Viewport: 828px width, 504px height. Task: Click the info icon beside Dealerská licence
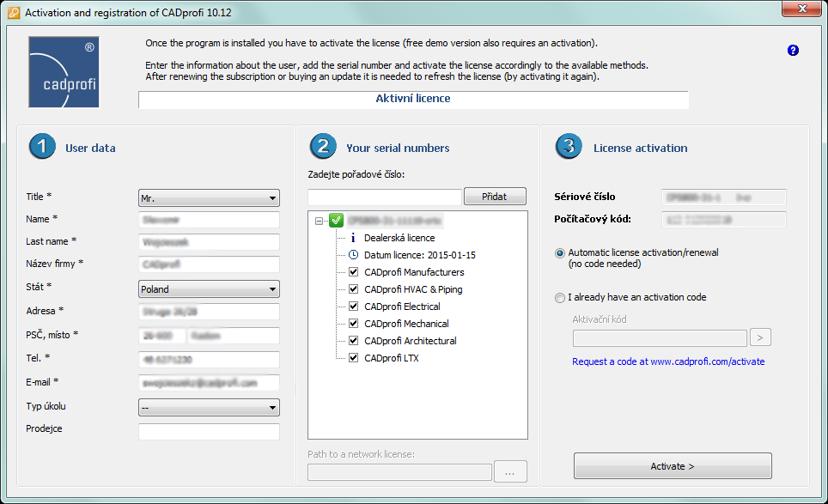click(353, 238)
